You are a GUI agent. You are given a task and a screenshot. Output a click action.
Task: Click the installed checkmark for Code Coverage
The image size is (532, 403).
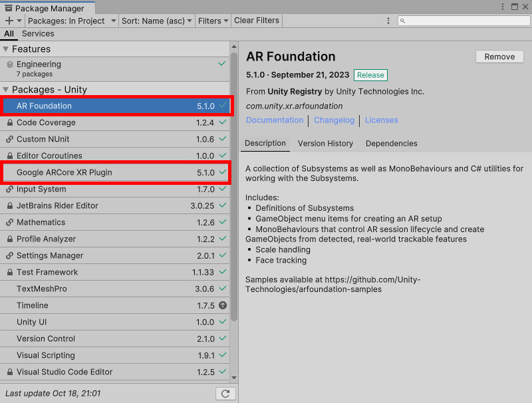click(223, 122)
